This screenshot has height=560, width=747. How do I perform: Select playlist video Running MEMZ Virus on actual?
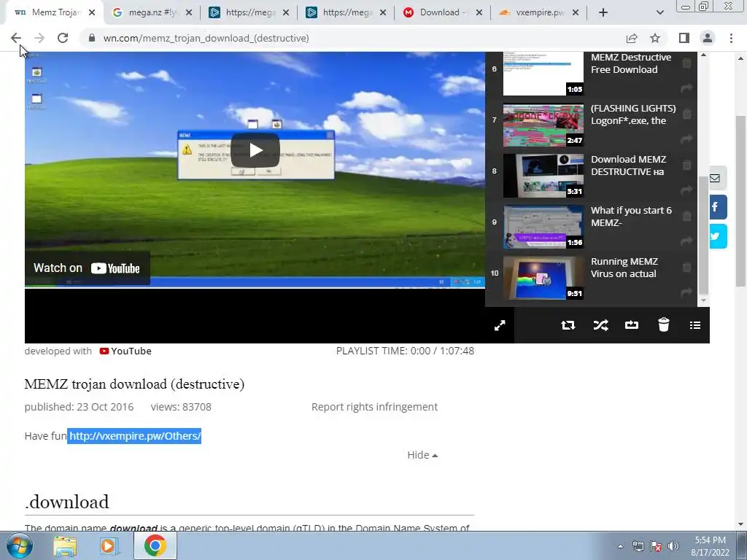tap(624, 267)
